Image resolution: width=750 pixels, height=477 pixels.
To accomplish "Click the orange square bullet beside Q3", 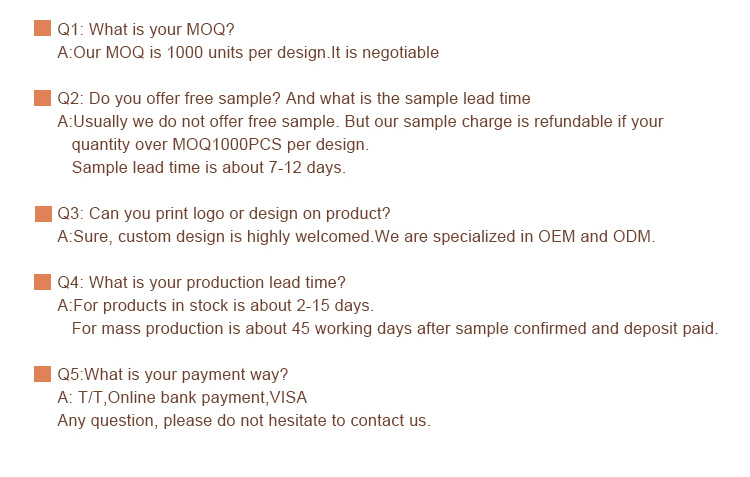I will (44, 214).
